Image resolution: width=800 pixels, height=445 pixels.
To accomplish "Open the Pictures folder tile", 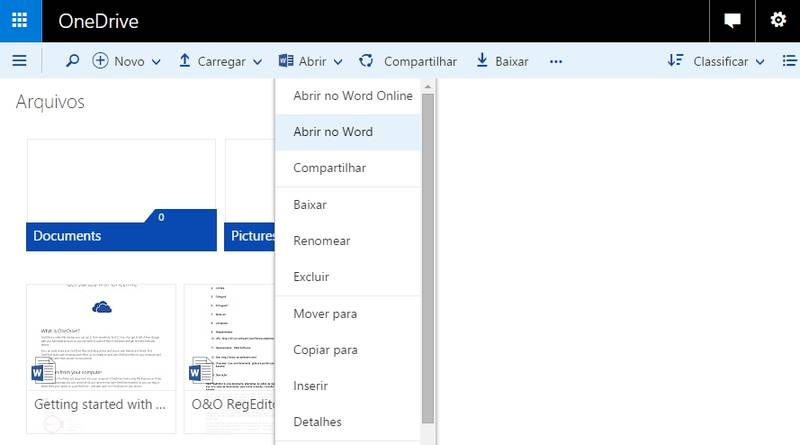I will [x=249, y=195].
